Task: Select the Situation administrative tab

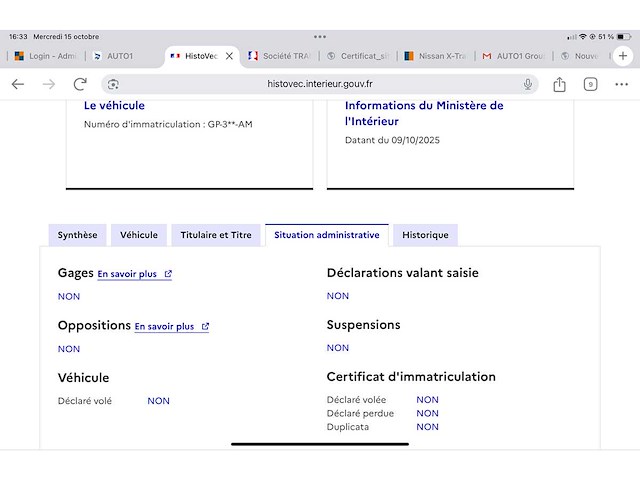Action: (326, 235)
